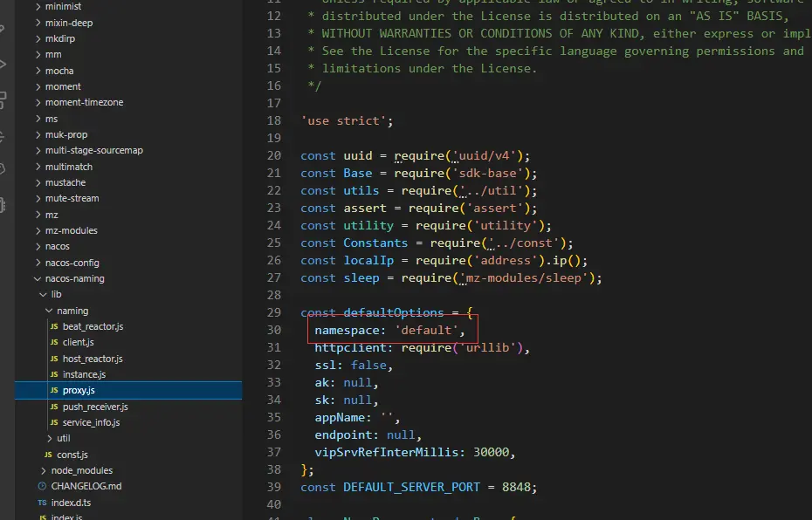Click vipSrvRefInterMillis value 30000
This screenshot has width=812, height=520.
pyautogui.click(x=492, y=452)
